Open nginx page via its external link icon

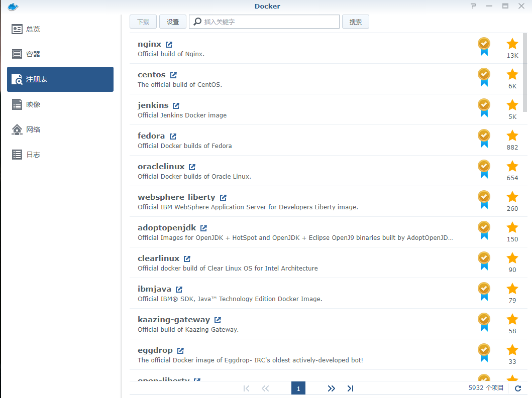tap(168, 44)
